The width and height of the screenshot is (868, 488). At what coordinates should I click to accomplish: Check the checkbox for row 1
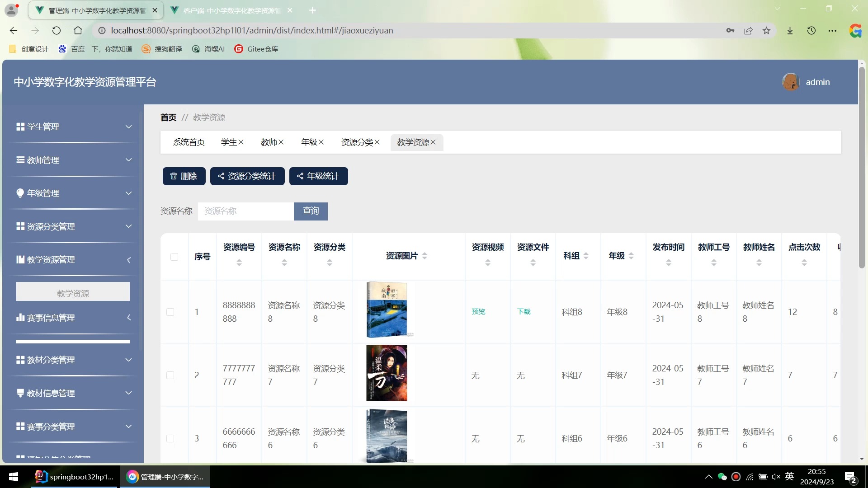coord(170,312)
